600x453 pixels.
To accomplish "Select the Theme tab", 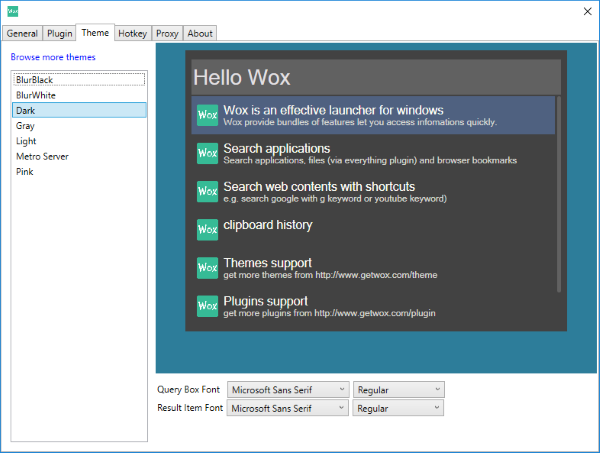I will [95, 33].
